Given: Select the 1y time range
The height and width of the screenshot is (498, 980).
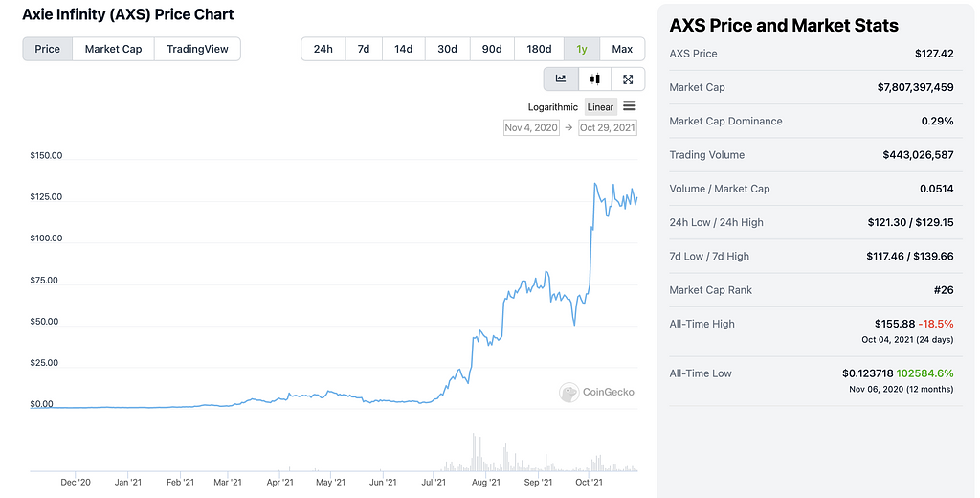Looking at the screenshot, I should [582, 49].
